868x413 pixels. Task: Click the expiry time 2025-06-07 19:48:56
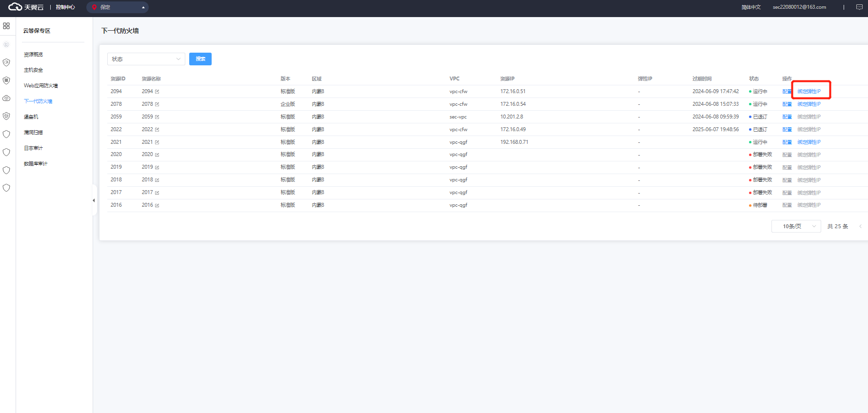pyautogui.click(x=716, y=130)
